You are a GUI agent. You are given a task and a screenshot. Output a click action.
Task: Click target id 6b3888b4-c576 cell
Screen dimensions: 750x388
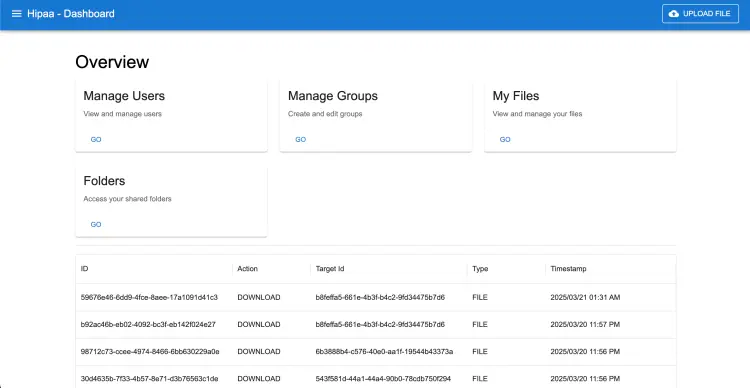384,352
